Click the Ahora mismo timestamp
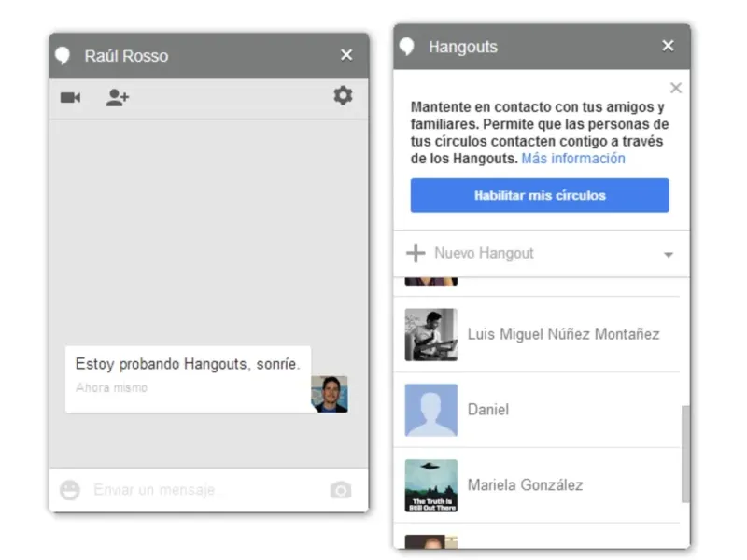747x560 pixels. pos(111,387)
